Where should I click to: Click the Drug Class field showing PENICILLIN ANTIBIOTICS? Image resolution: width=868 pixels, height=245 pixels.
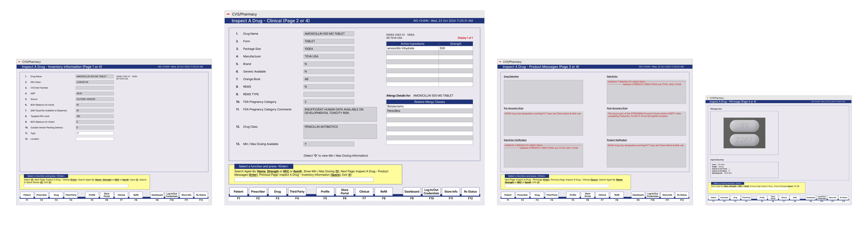click(x=340, y=131)
